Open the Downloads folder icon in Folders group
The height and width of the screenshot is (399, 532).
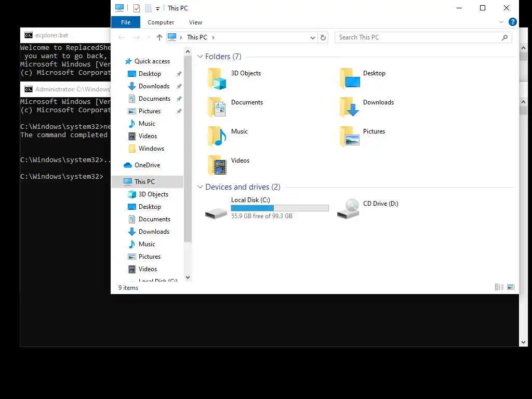click(350, 108)
